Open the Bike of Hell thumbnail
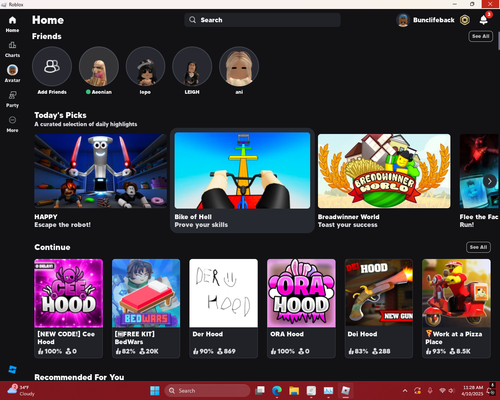This screenshot has width=500, height=400. (x=242, y=171)
